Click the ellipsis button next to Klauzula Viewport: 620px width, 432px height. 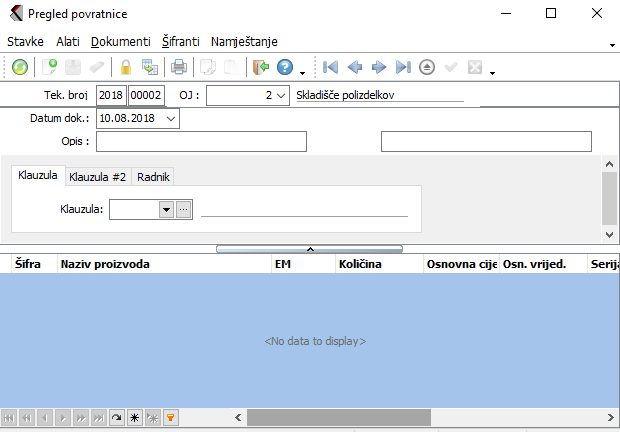point(183,210)
